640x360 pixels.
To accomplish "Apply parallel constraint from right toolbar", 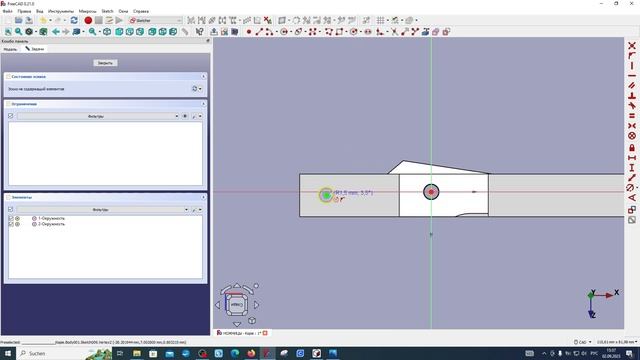I will [632, 86].
